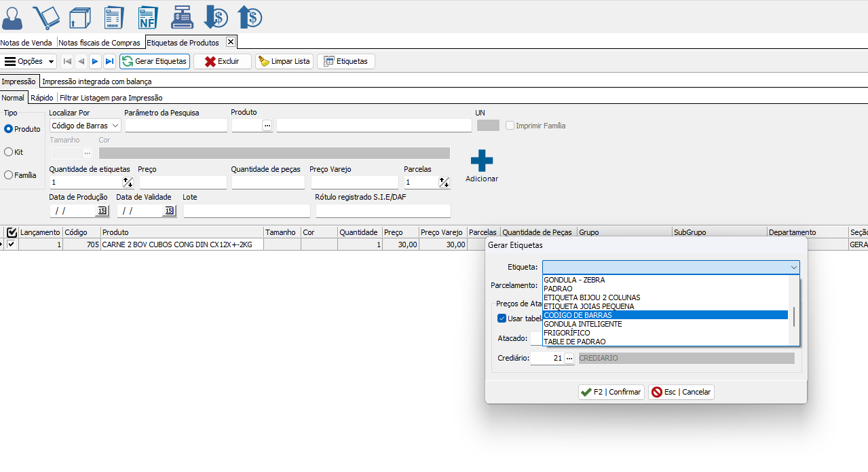
Task: Go to next record navigation arrow
Action: (95, 61)
